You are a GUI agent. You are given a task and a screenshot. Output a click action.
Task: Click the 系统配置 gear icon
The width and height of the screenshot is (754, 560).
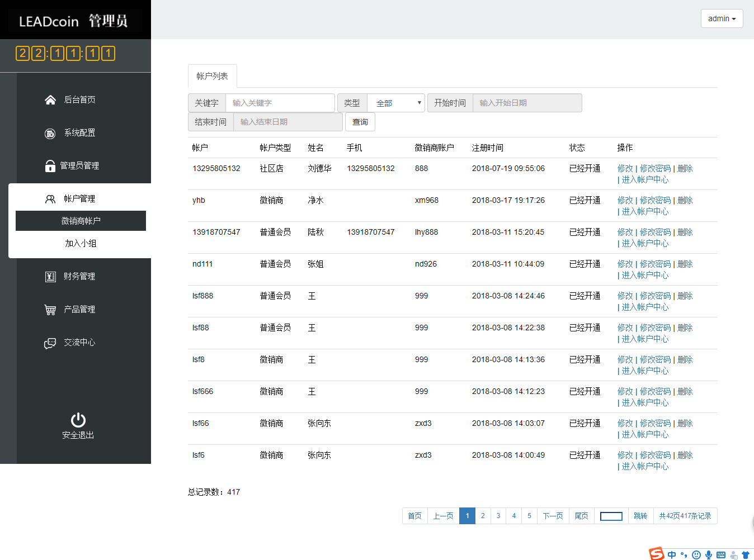point(50,133)
